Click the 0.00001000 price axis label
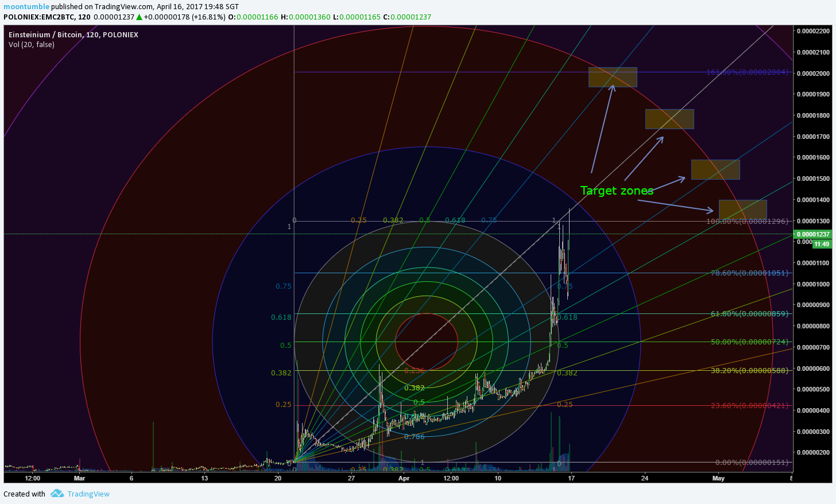The width and height of the screenshot is (836, 504). pyautogui.click(x=814, y=284)
